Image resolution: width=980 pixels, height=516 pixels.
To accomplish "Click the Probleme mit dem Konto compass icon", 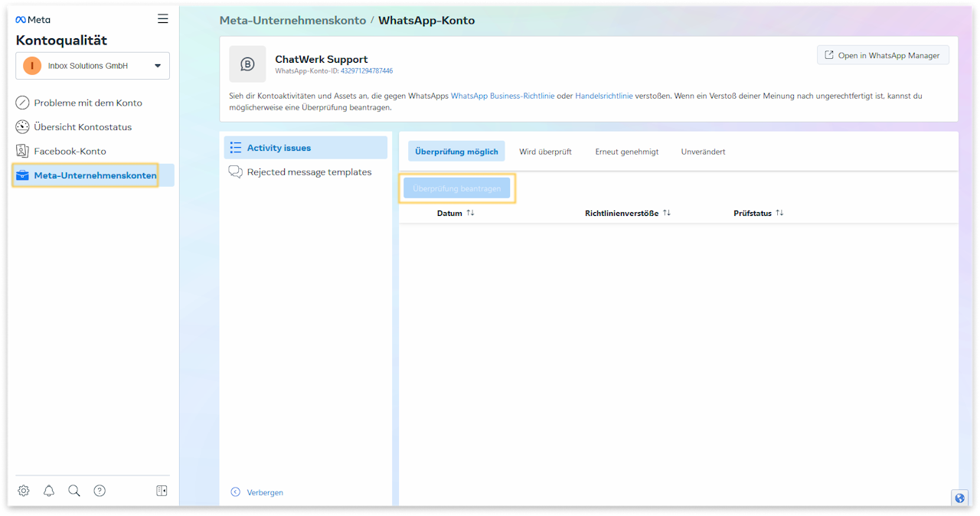I will [23, 103].
